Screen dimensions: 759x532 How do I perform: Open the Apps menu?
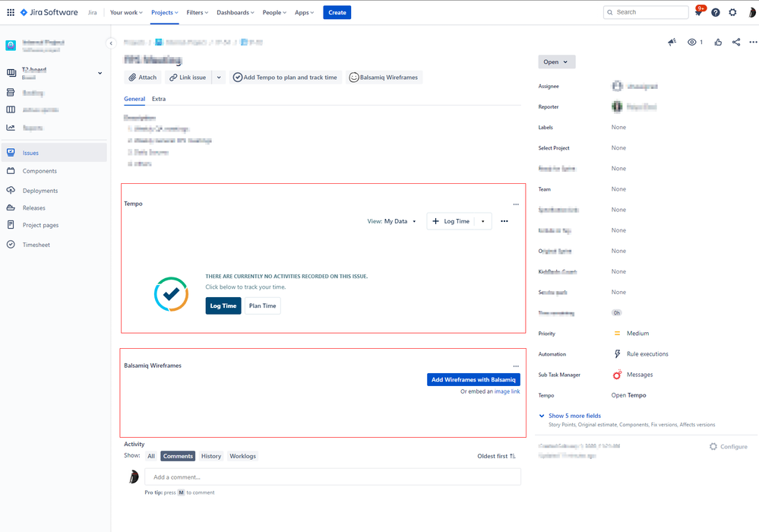[305, 13]
